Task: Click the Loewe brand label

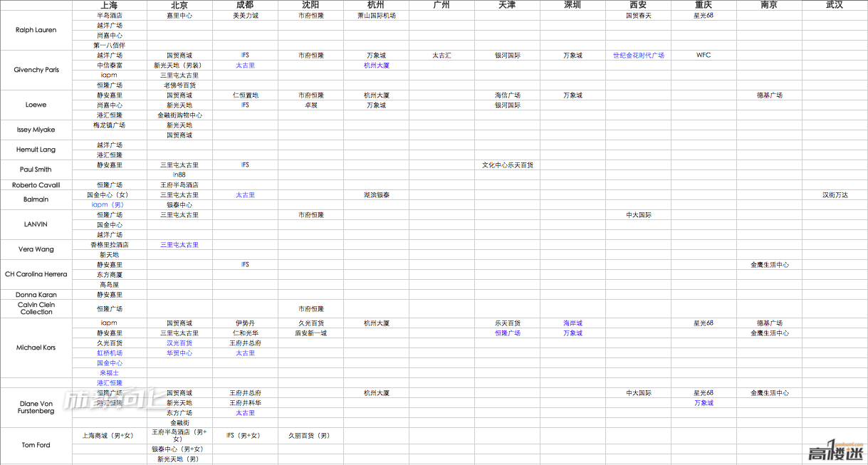Action: point(36,105)
